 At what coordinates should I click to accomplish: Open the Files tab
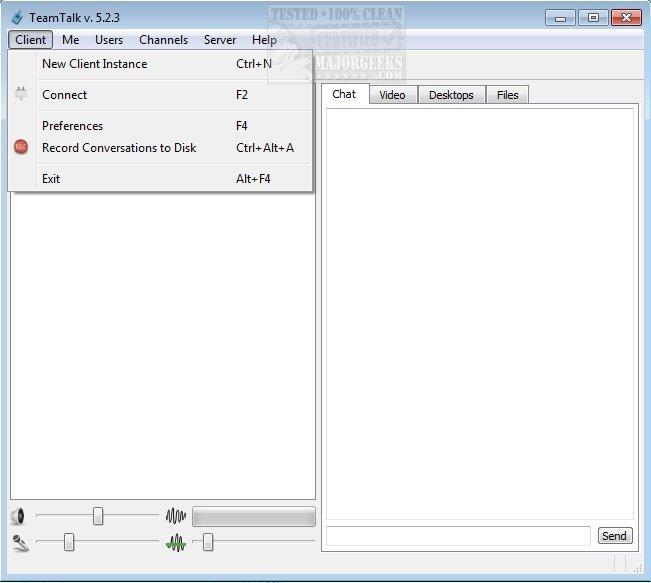507,95
